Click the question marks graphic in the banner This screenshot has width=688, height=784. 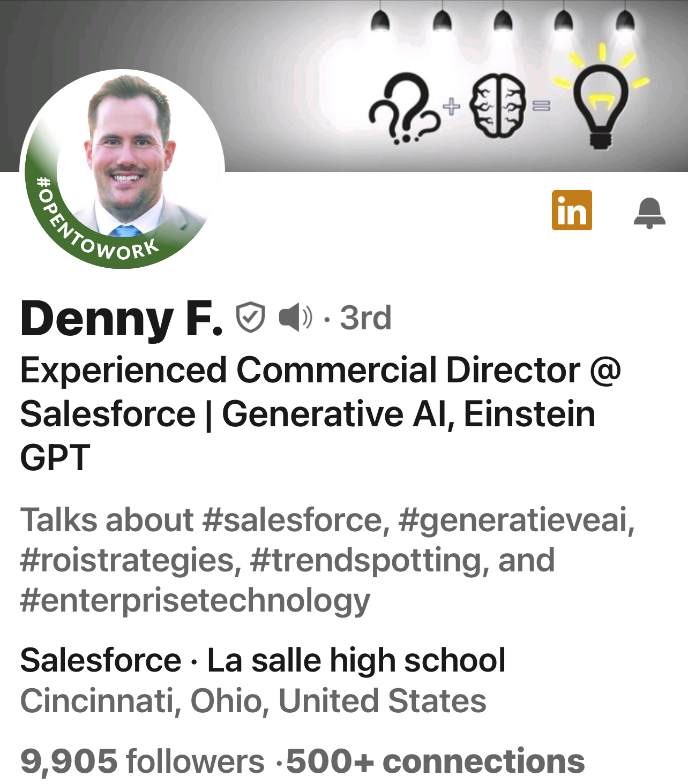click(x=403, y=109)
